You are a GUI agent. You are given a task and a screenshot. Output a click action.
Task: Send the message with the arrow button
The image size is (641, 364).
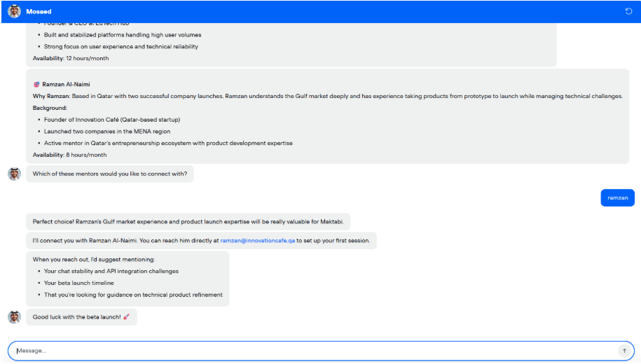tap(624, 351)
